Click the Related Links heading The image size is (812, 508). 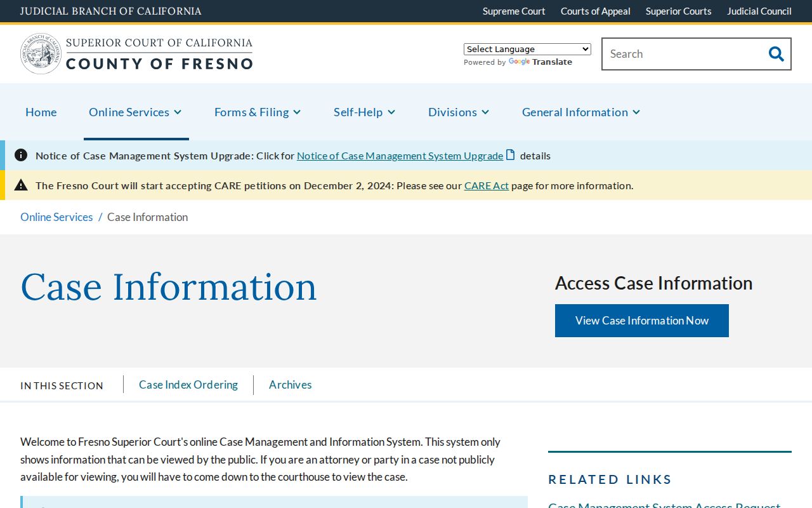coord(610,479)
